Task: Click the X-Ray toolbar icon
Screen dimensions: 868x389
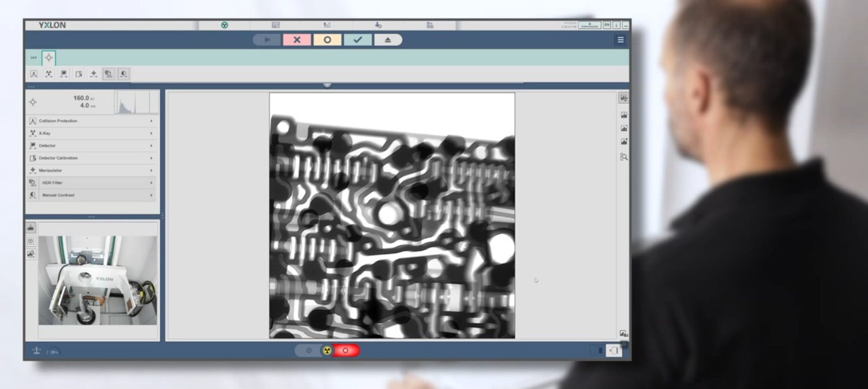Action: tap(48, 74)
